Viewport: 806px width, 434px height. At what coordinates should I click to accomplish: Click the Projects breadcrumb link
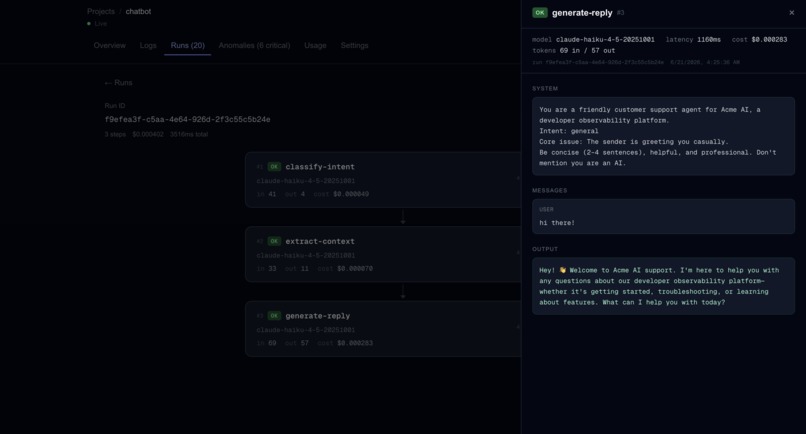point(101,11)
